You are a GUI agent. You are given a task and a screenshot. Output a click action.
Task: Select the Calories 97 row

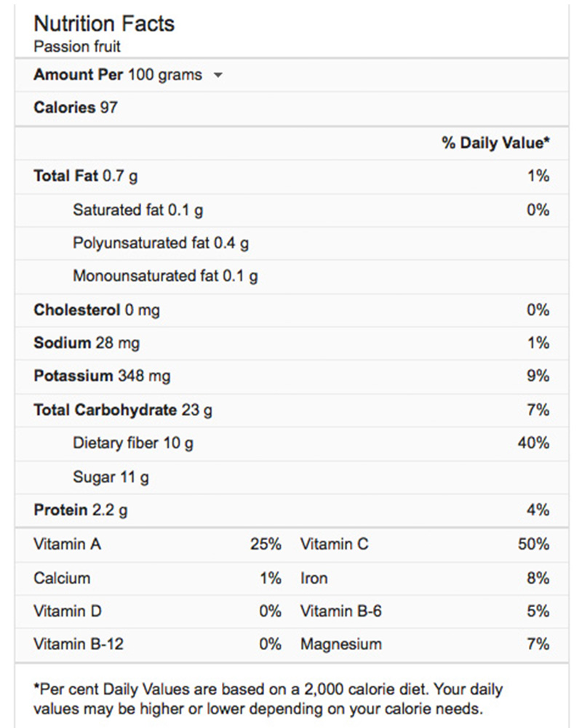point(76,108)
